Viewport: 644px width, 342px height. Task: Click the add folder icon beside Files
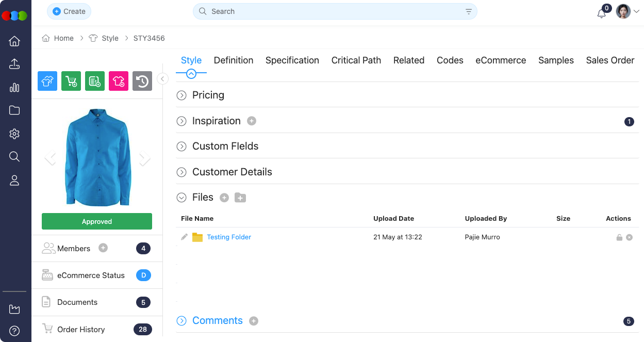click(x=240, y=198)
